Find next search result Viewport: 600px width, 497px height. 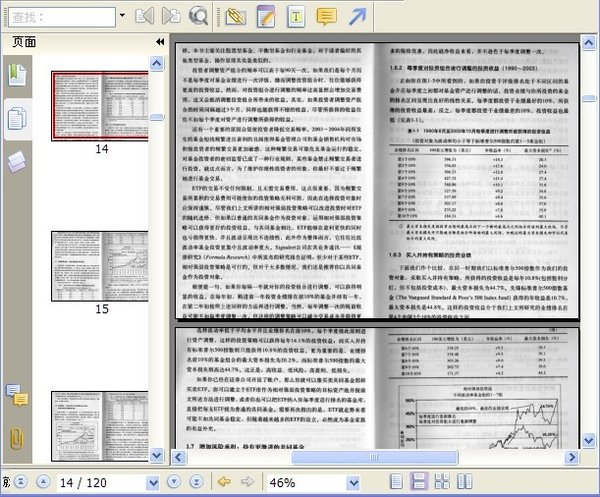point(171,16)
